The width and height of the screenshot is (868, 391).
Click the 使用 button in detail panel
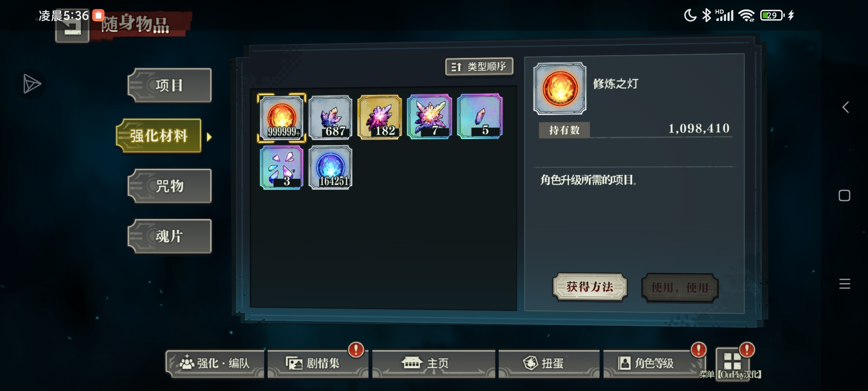tap(680, 288)
